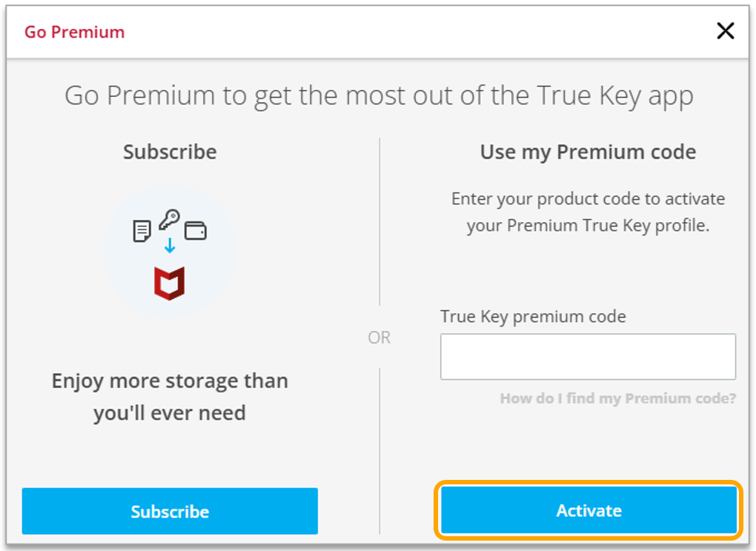Select the bold 'Subscribe' section heading

coord(170,152)
